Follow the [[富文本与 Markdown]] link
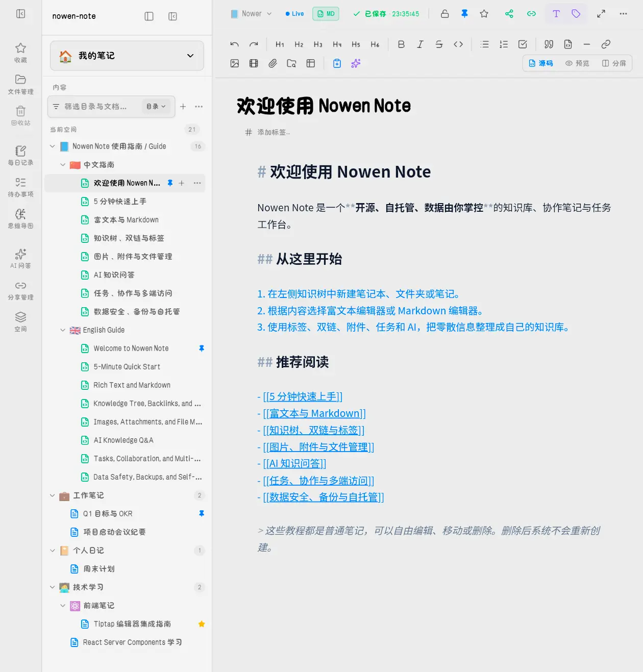Image resolution: width=643 pixels, height=672 pixels. (314, 413)
